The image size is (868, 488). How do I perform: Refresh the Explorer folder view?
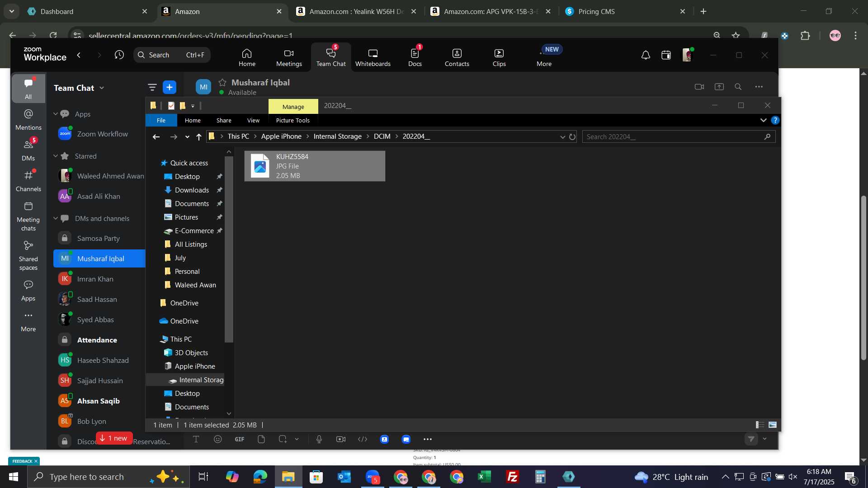coord(572,137)
